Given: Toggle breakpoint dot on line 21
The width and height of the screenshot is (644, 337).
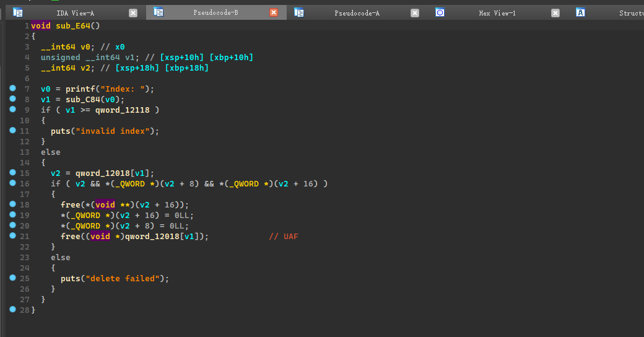Looking at the screenshot, I should pos(12,236).
